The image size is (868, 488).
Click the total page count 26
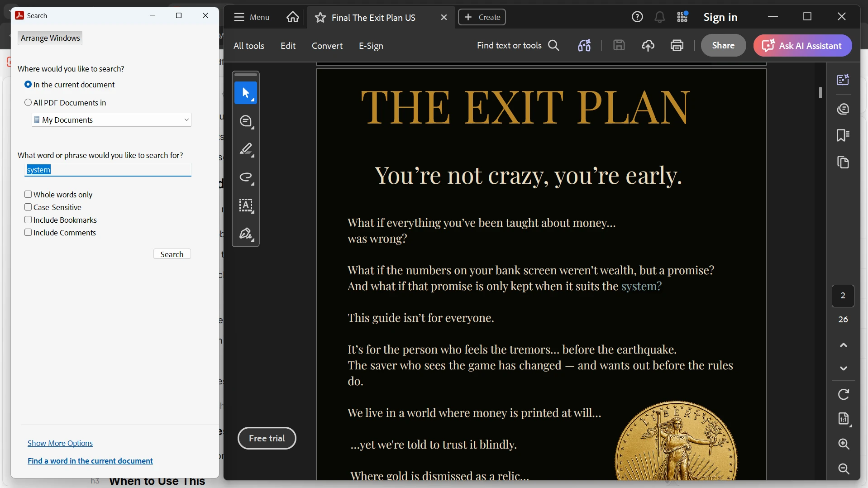pyautogui.click(x=843, y=319)
